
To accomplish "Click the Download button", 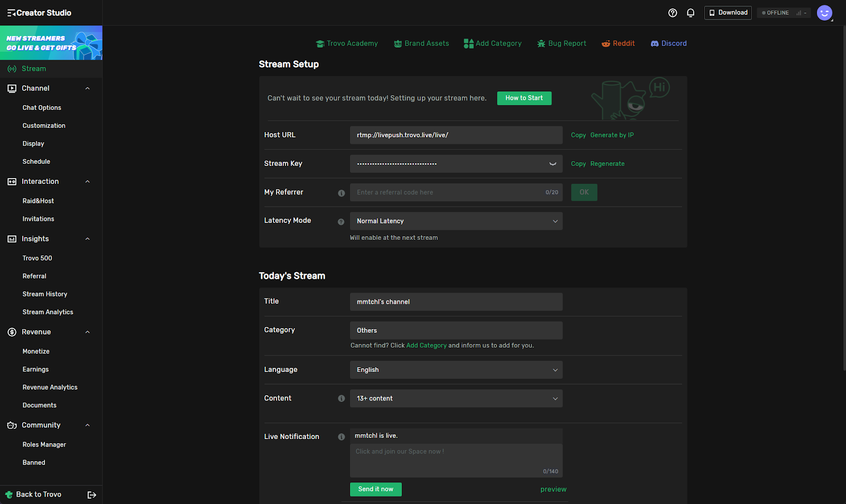I will (x=728, y=13).
